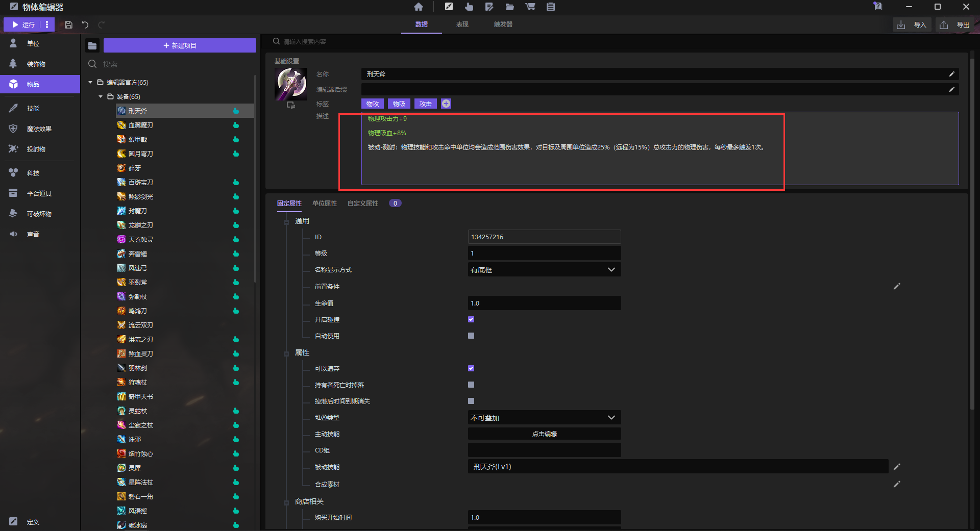
Task: Open the 魔法效果 category in sidebar
Action: (x=40, y=129)
